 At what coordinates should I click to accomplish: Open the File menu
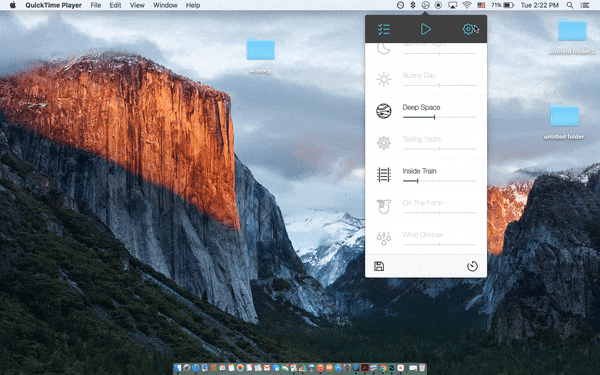pyautogui.click(x=96, y=5)
